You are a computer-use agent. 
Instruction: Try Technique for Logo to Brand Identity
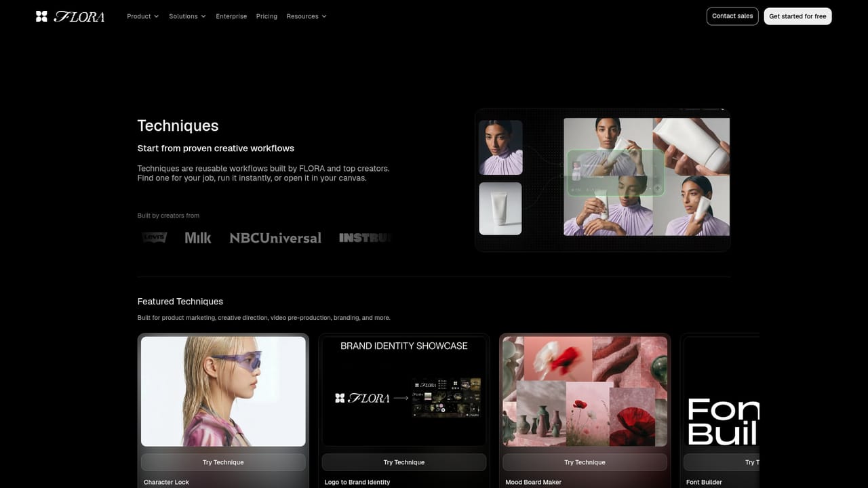coord(404,462)
